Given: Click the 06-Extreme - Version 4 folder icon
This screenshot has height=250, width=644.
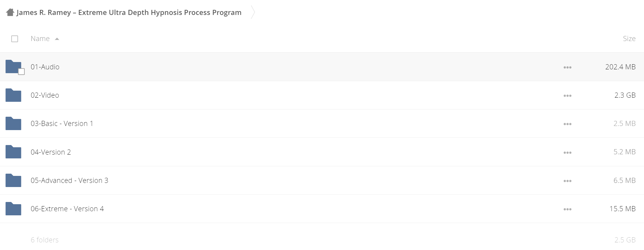Looking at the screenshot, I should point(13,209).
